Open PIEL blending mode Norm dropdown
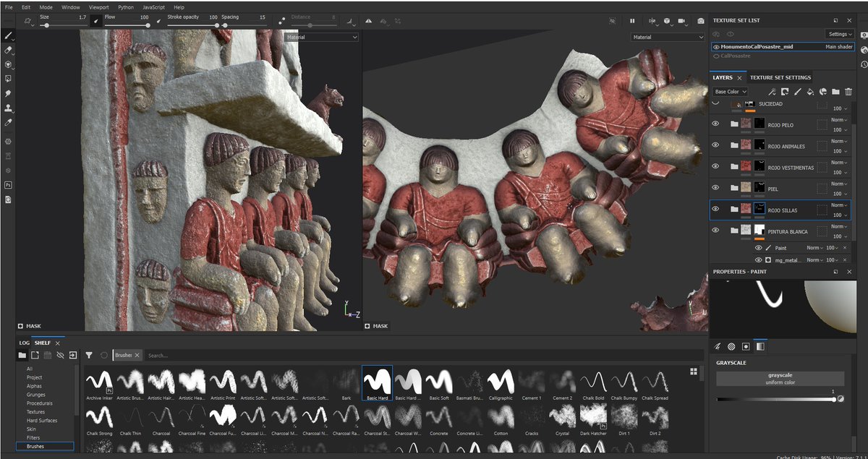 838,184
